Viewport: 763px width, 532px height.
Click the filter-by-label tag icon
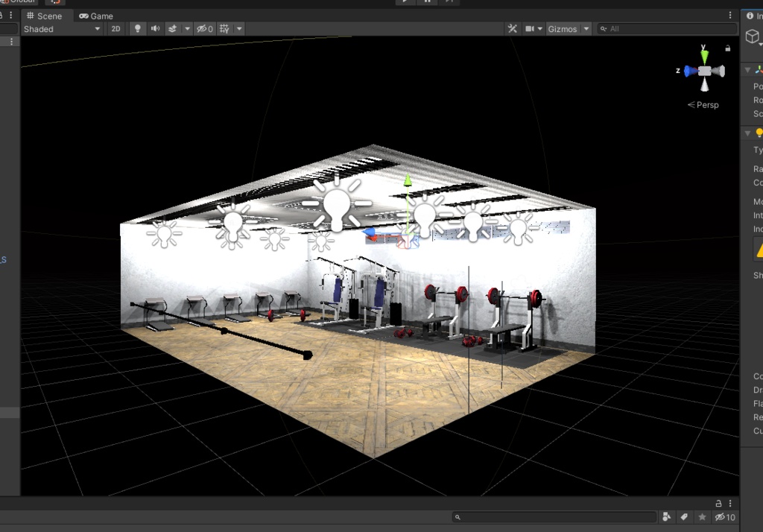click(684, 516)
